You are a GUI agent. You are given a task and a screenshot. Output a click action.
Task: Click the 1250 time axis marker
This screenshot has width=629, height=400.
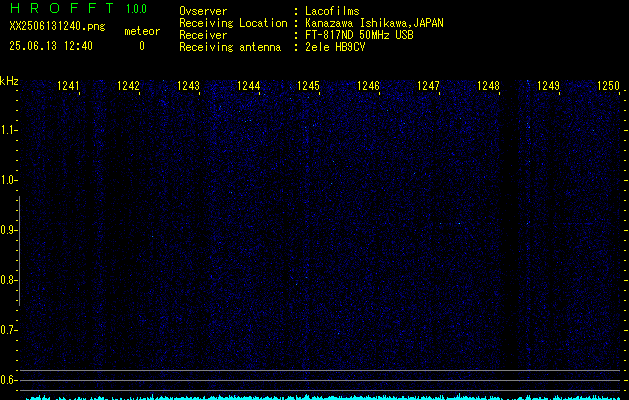coord(609,86)
